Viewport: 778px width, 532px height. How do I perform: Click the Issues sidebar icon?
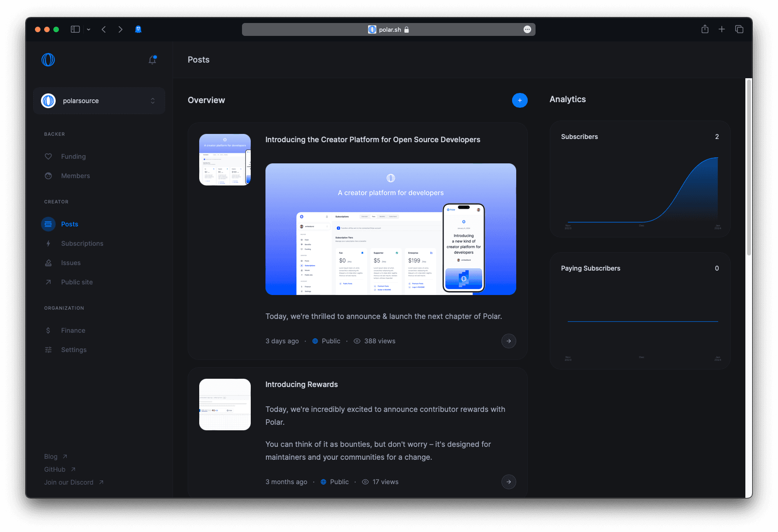coord(48,263)
